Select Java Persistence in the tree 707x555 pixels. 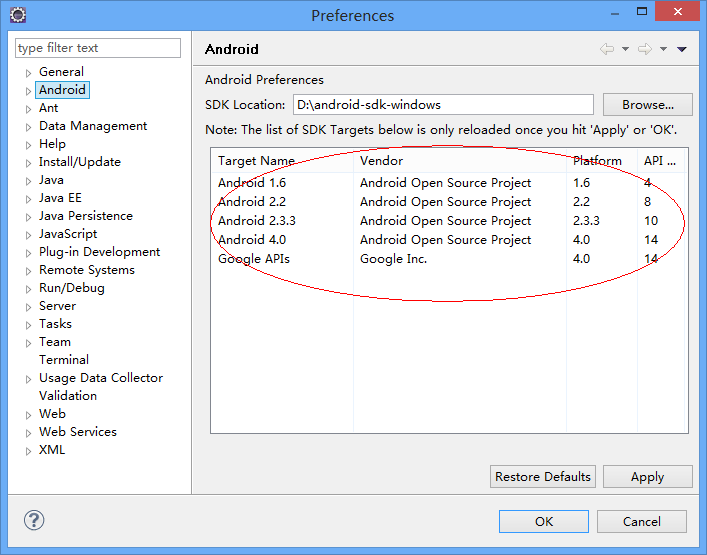[86, 216]
